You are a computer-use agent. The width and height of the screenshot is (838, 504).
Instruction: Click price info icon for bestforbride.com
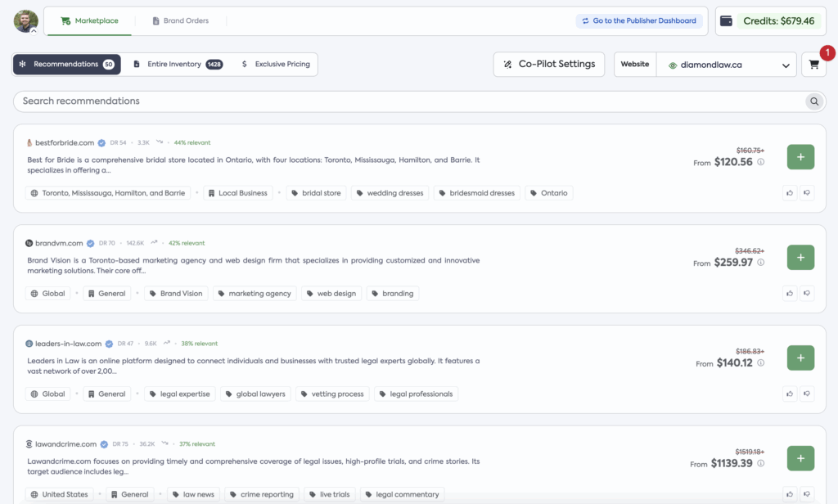click(760, 162)
